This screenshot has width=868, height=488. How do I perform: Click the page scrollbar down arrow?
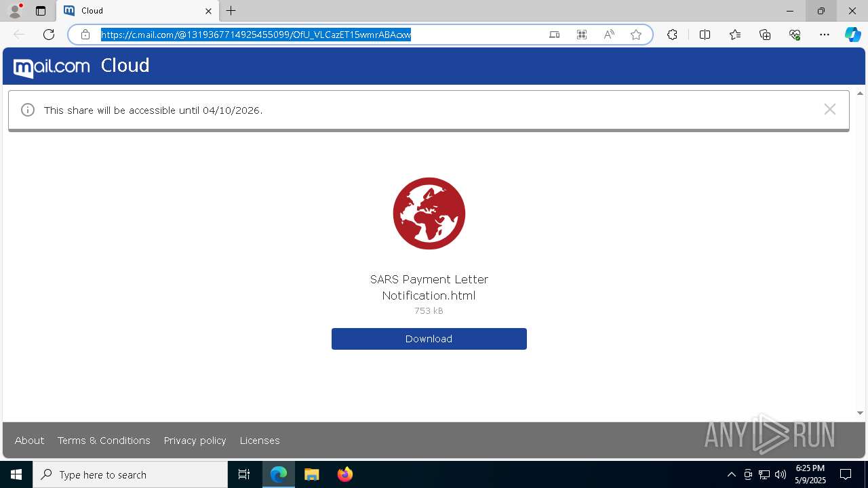(x=860, y=413)
